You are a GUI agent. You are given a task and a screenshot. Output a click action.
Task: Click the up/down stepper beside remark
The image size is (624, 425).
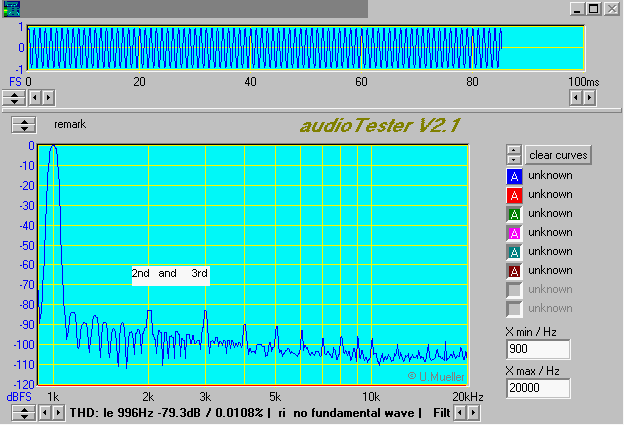click(x=24, y=125)
